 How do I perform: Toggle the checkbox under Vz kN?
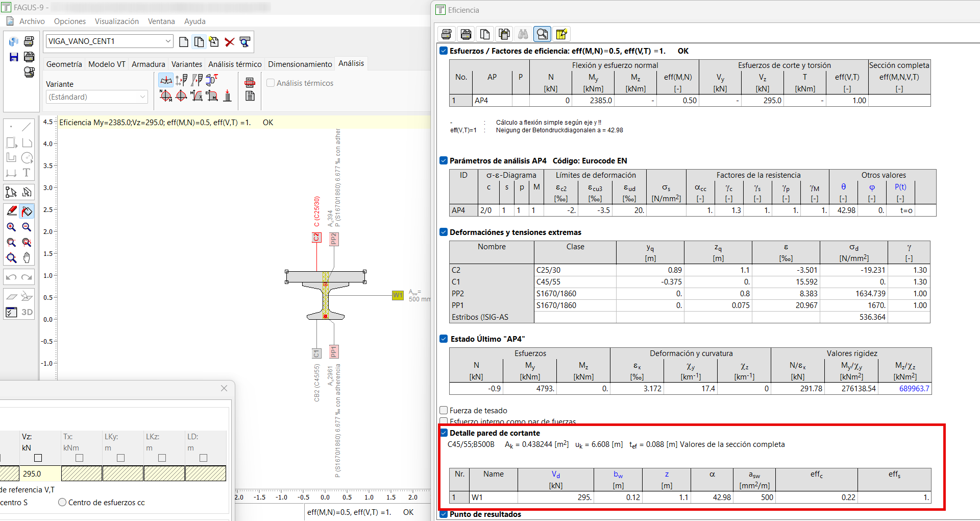[x=38, y=458]
